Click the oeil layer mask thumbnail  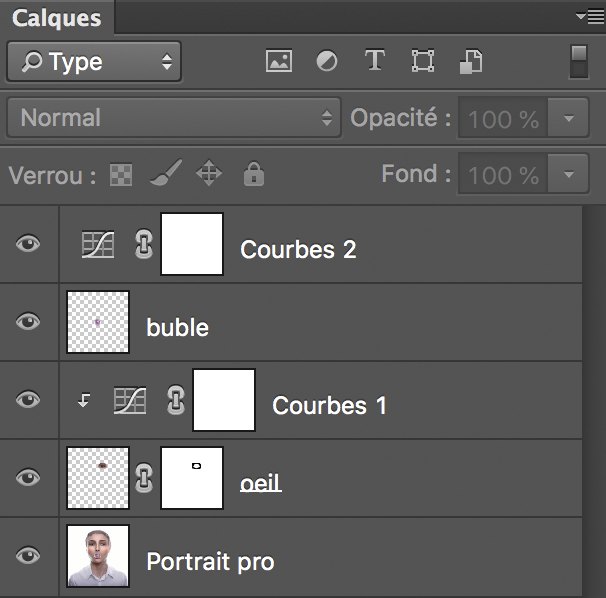pos(192,478)
